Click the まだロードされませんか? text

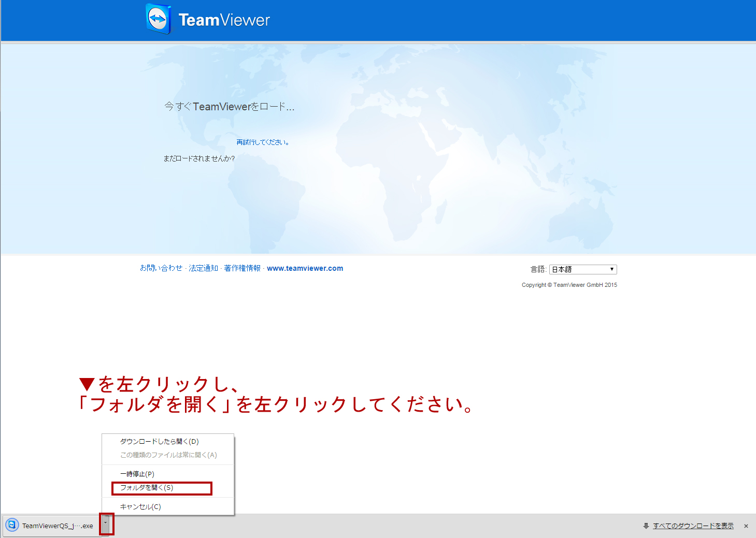[x=199, y=158]
